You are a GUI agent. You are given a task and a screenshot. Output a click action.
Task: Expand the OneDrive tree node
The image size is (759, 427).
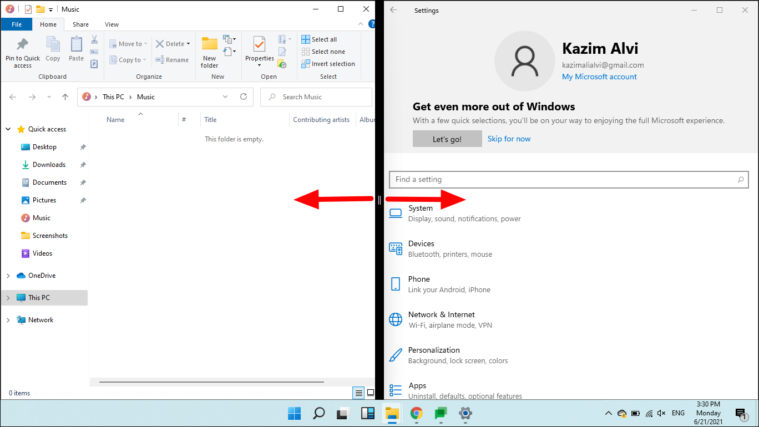(8, 275)
